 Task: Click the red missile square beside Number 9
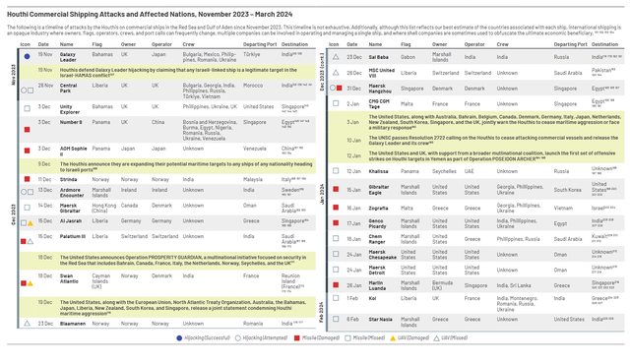pyautogui.click(x=27, y=129)
